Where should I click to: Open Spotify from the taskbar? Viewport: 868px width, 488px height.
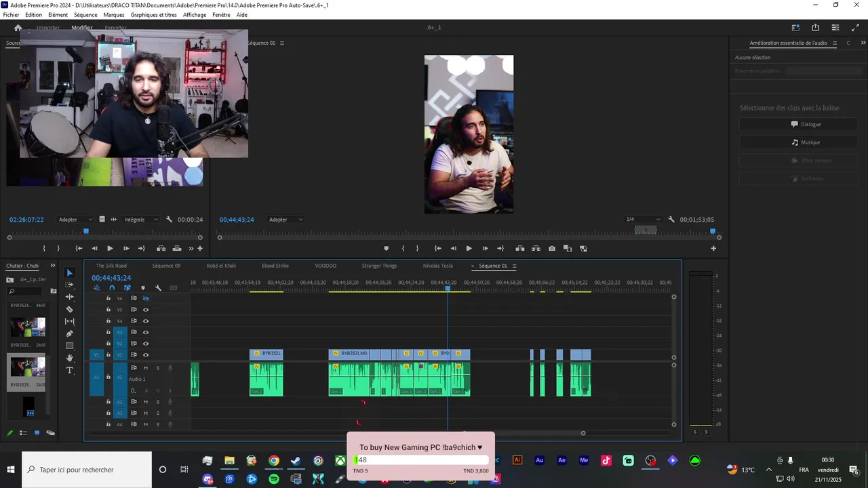click(274, 479)
